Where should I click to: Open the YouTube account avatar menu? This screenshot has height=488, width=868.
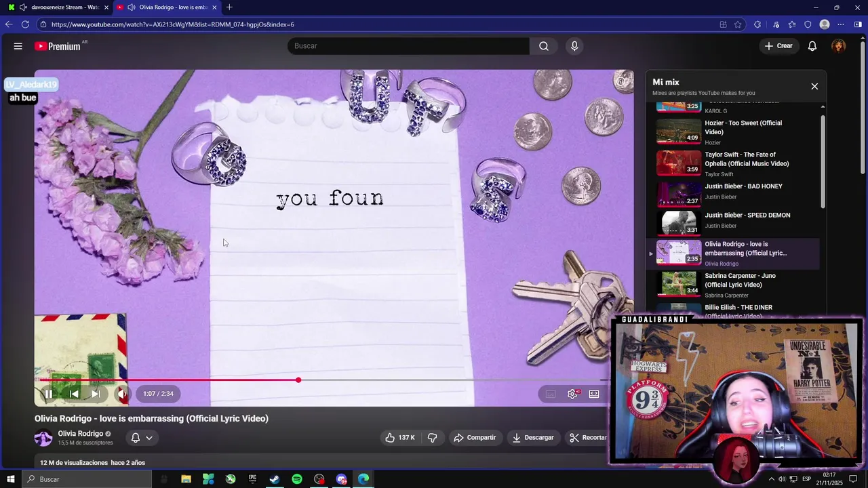(x=839, y=46)
